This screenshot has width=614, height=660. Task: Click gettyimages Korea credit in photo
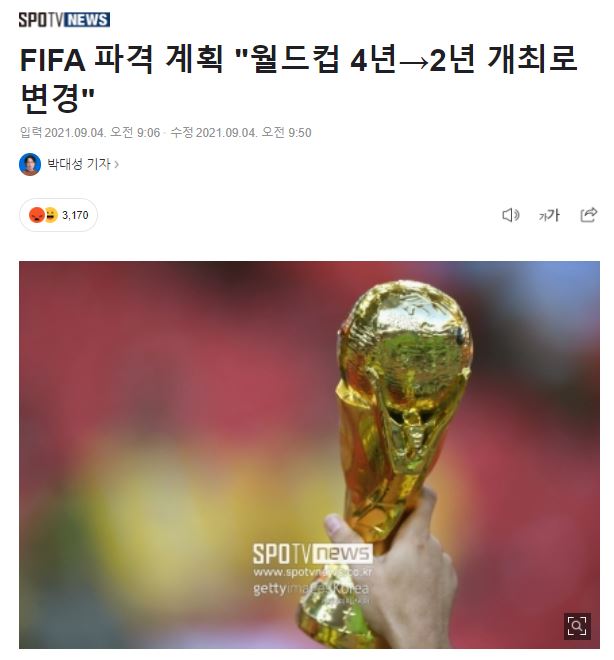click(311, 588)
